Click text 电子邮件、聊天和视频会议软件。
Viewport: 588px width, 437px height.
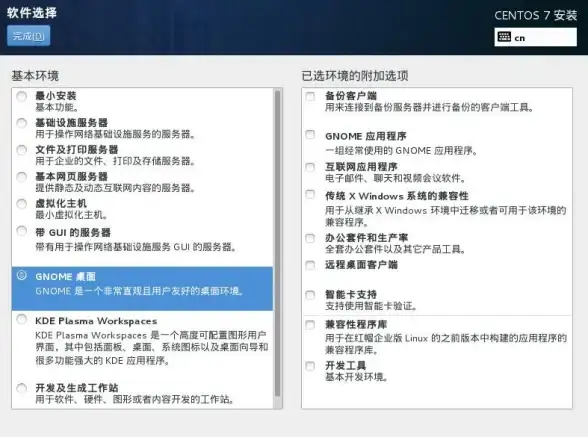[x=395, y=178]
